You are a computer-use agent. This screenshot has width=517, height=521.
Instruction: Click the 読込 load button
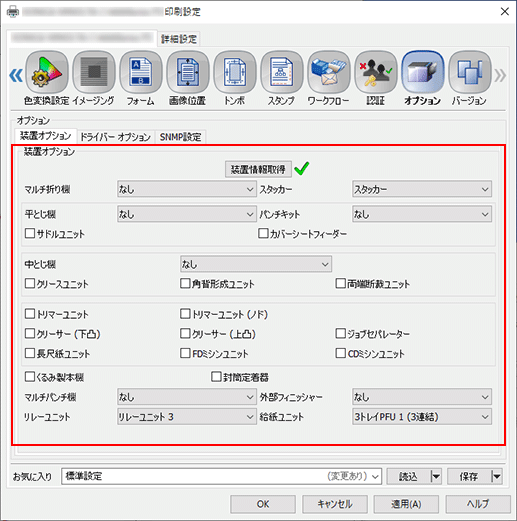[x=409, y=476]
